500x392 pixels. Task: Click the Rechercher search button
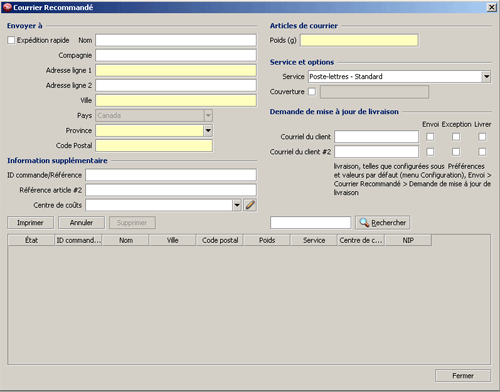pyautogui.click(x=383, y=223)
